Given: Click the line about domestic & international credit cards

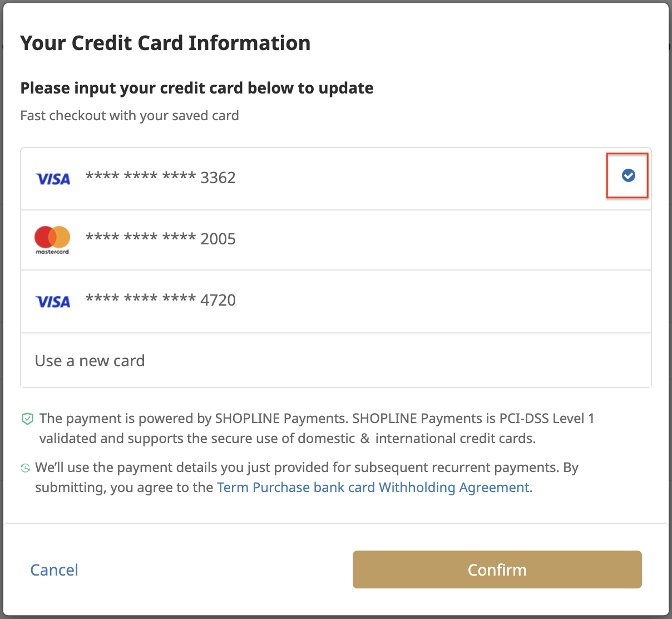Looking at the screenshot, I should tap(288, 438).
